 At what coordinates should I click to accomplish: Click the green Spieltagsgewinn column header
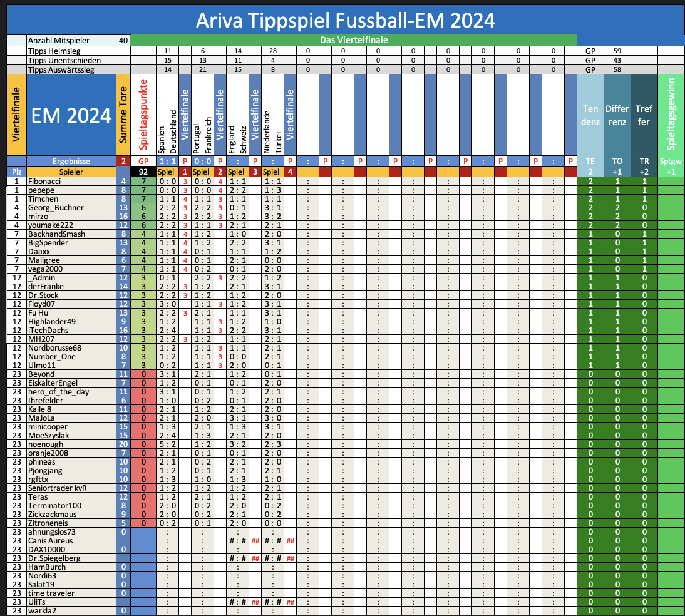pyautogui.click(x=671, y=115)
